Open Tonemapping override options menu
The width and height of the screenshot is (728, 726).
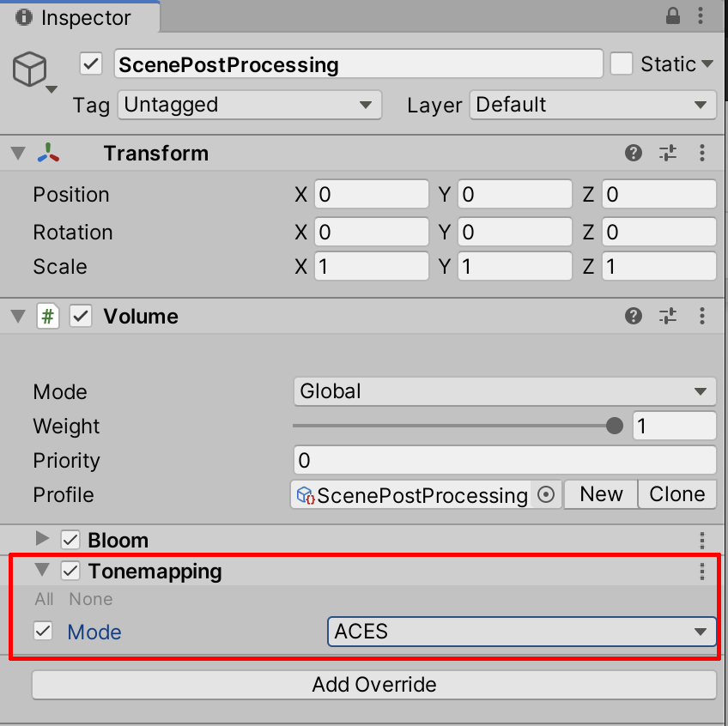tap(702, 572)
